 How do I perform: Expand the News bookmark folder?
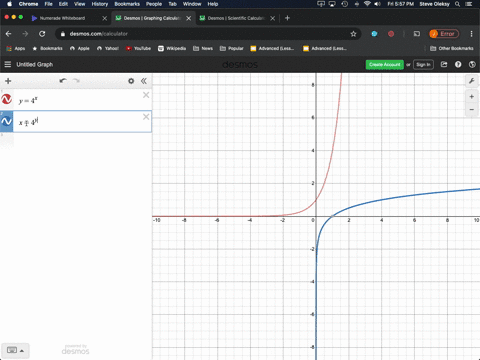(203, 48)
